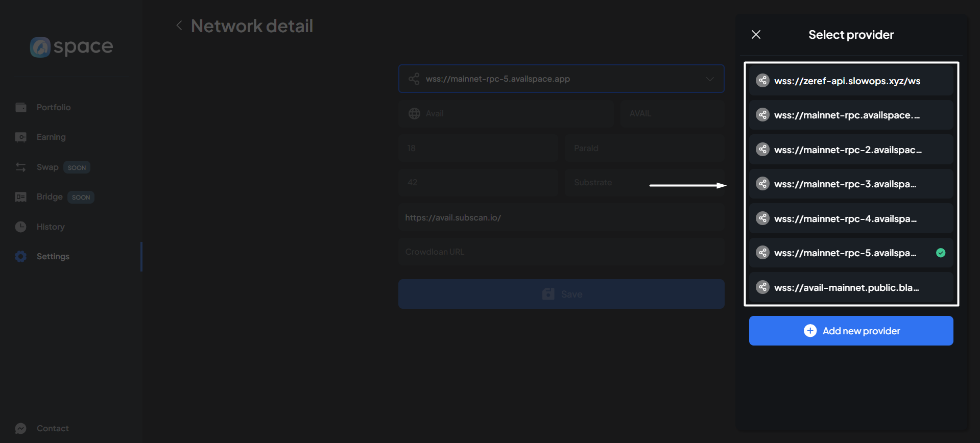Click the Settings gear icon
980x443 pixels.
[21, 256]
